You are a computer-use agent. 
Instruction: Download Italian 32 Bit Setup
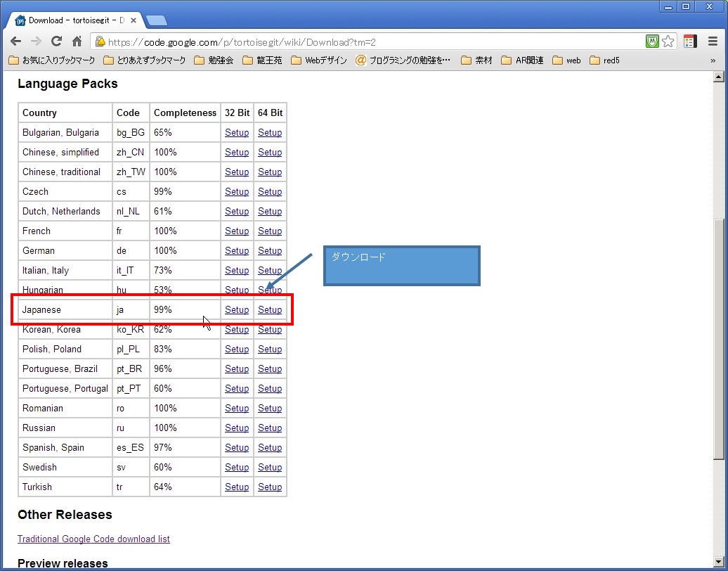[x=237, y=271]
